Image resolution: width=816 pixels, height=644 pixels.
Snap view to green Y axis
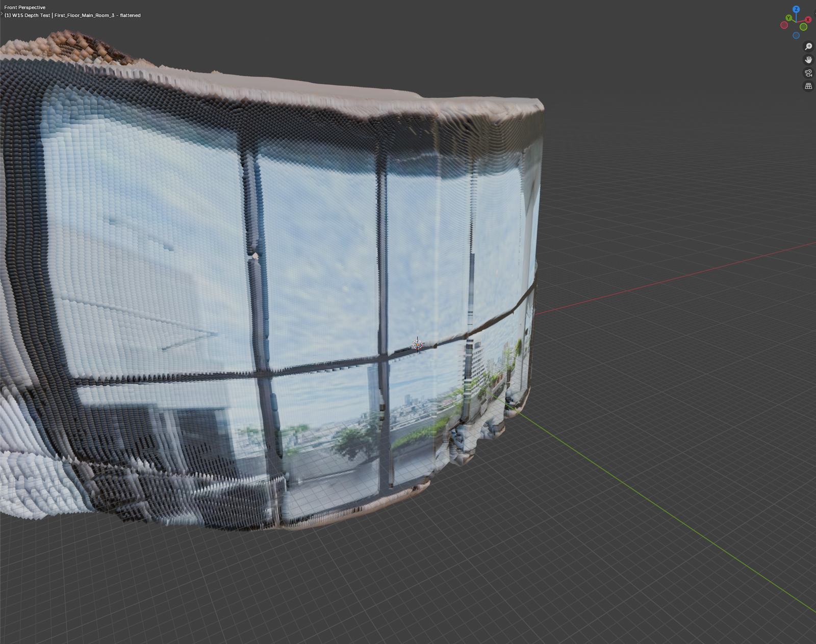pyautogui.click(x=788, y=18)
